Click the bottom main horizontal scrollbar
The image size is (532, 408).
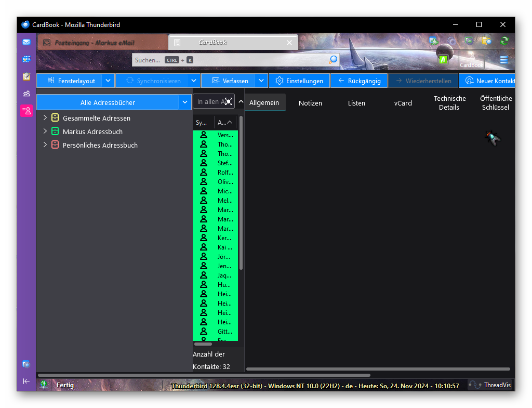click(204, 375)
